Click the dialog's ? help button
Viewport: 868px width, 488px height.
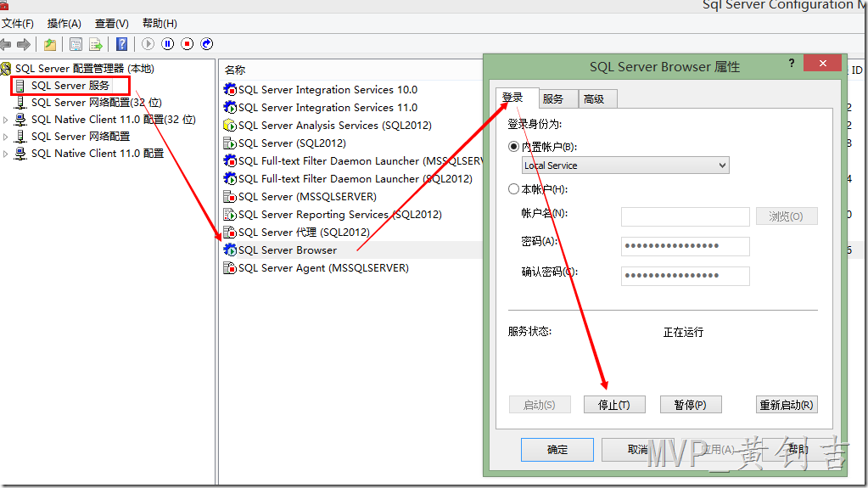click(792, 63)
